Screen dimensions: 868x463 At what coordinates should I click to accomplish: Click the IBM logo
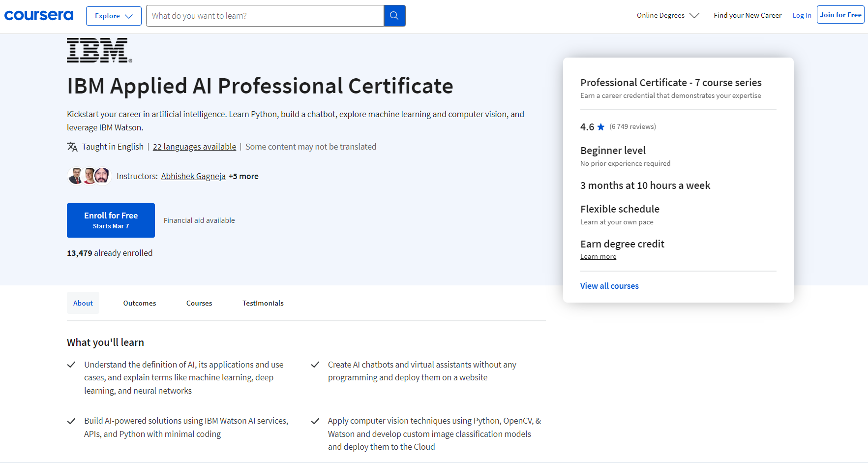pyautogui.click(x=100, y=50)
